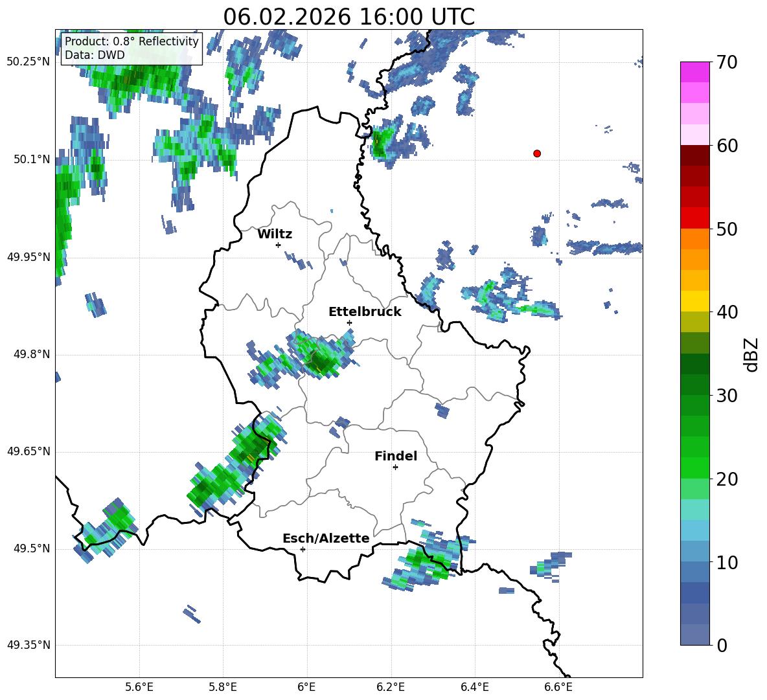Image resolution: width=767 pixels, height=700 pixels.
Task: Click the Ettelbruck label
Action: coord(365,312)
